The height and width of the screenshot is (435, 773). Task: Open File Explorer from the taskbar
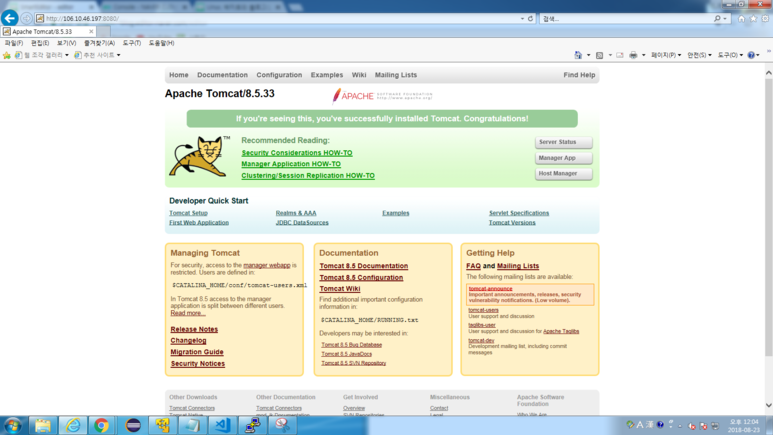pyautogui.click(x=43, y=425)
